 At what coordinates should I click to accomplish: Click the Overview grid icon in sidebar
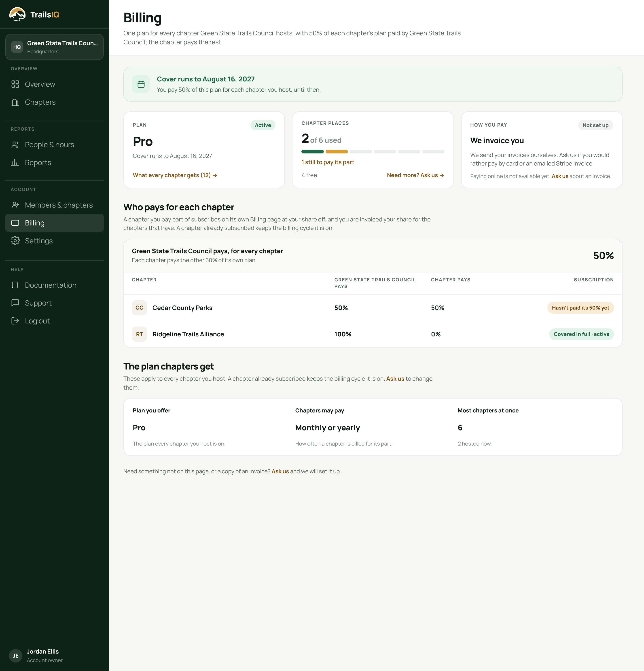(15, 84)
